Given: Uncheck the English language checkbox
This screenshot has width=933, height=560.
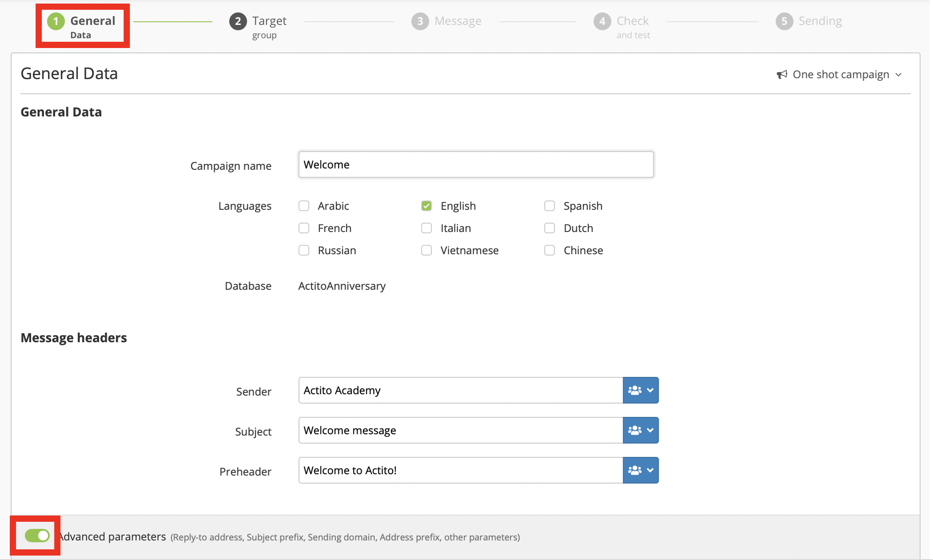Looking at the screenshot, I should click(x=426, y=206).
